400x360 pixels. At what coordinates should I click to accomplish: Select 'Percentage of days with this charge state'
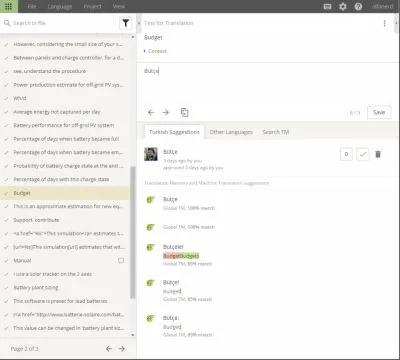click(x=65, y=179)
